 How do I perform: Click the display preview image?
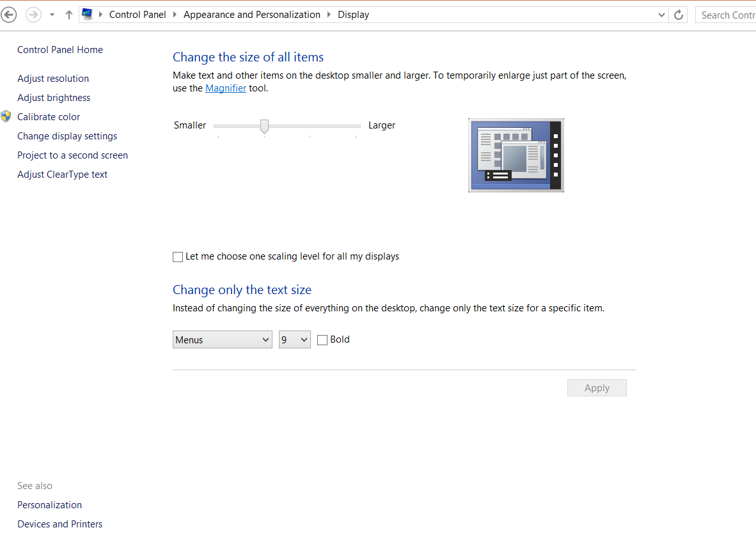tap(516, 155)
